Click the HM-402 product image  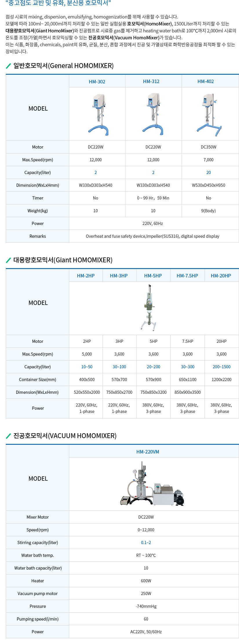coord(209,115)
